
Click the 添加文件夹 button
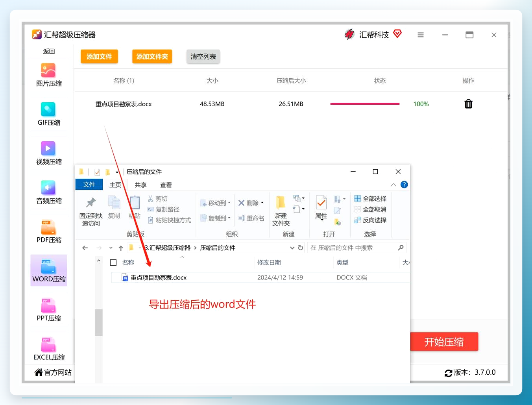[x=152, y=56]
